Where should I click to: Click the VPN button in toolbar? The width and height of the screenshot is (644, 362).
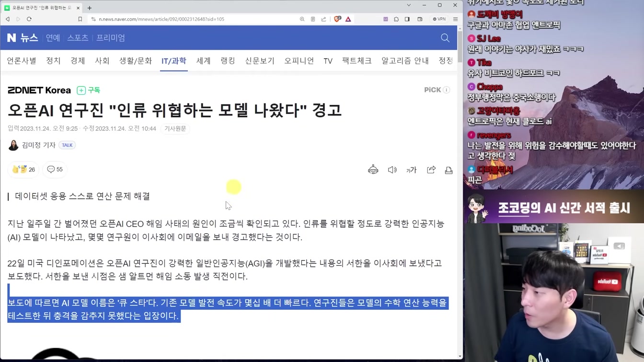[x=439, y=19]
